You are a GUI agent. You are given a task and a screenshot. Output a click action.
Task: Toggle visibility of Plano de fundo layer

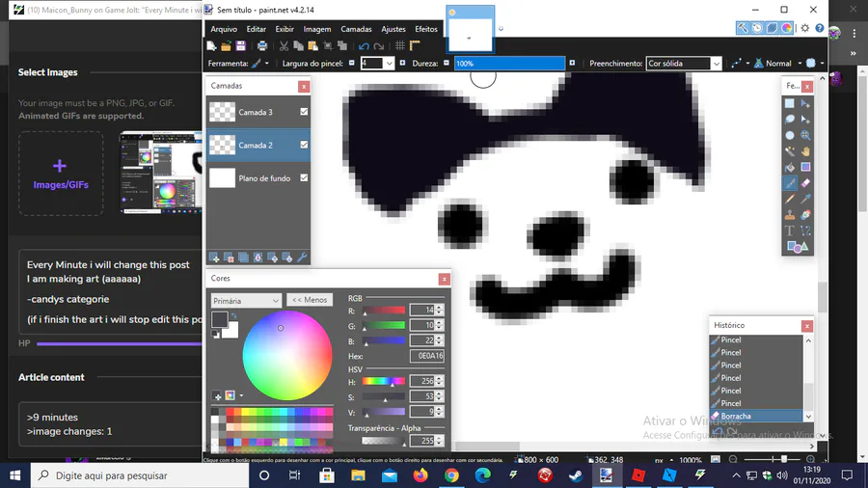pyautogui.click(x=304, y=178)
